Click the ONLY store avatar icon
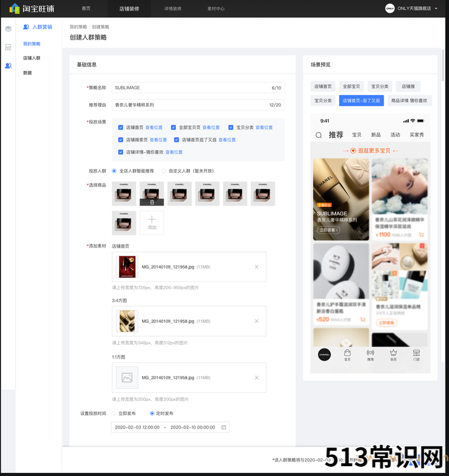The width and height of the screenshot is (449, 476). pos(390,8)
